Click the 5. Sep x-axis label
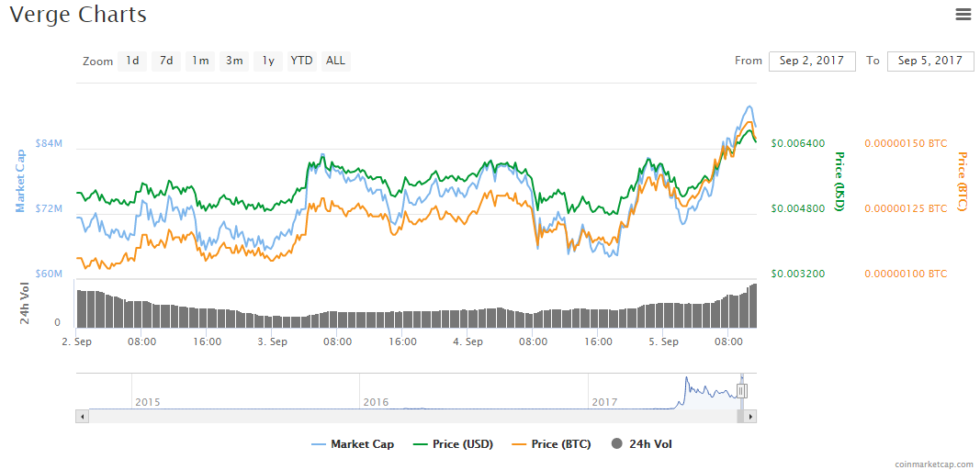The height and width of the screenshot is (470, 980). click(x=664, y=341)
